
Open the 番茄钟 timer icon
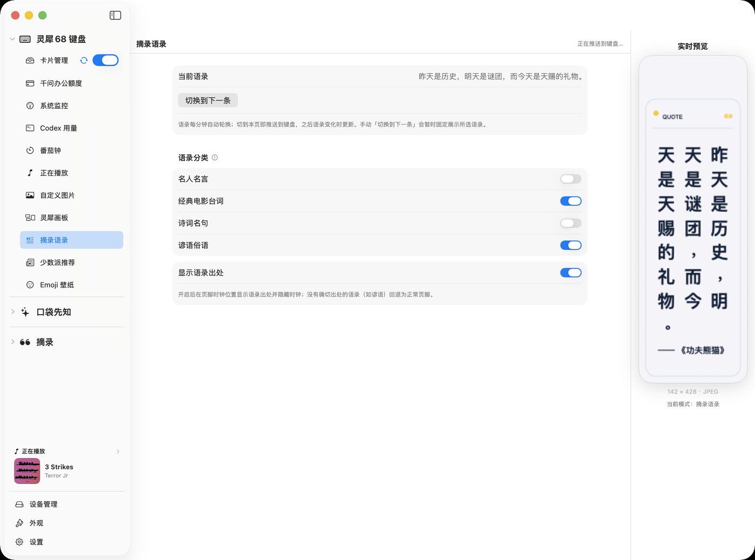tap(30, 150)
